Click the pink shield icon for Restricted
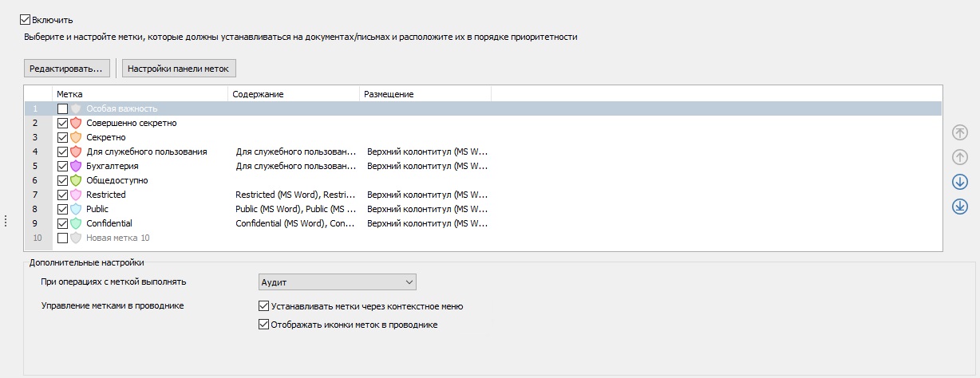This screenshot has height=378, width=980. 77,195
